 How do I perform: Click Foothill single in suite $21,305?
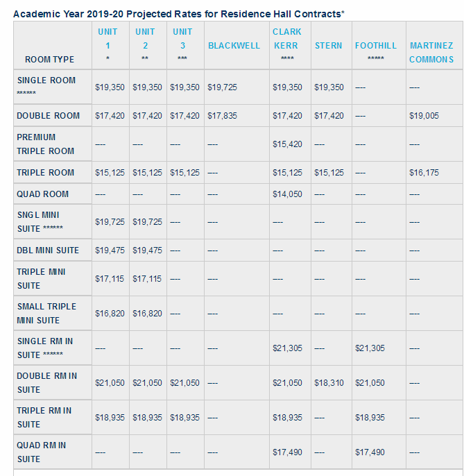[370, 348]
